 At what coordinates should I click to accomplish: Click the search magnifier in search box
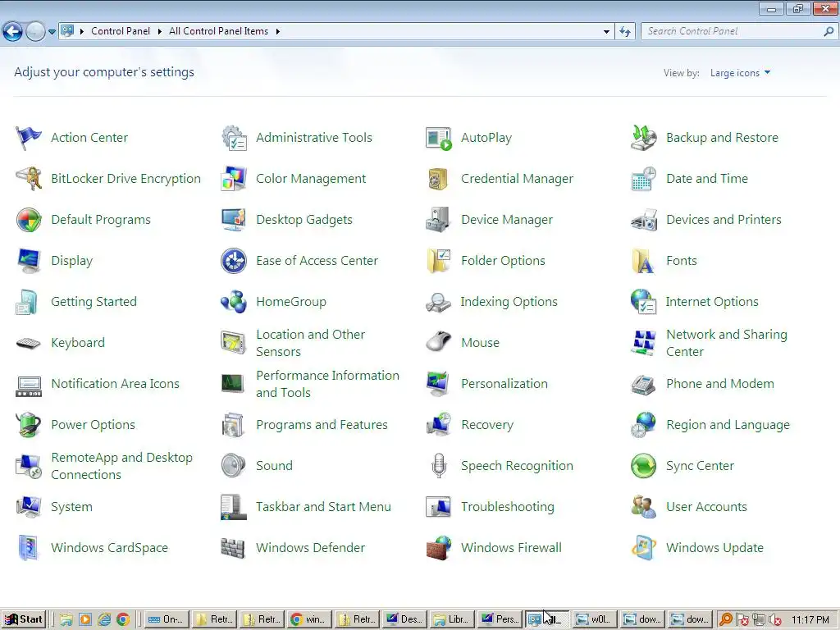829,32
